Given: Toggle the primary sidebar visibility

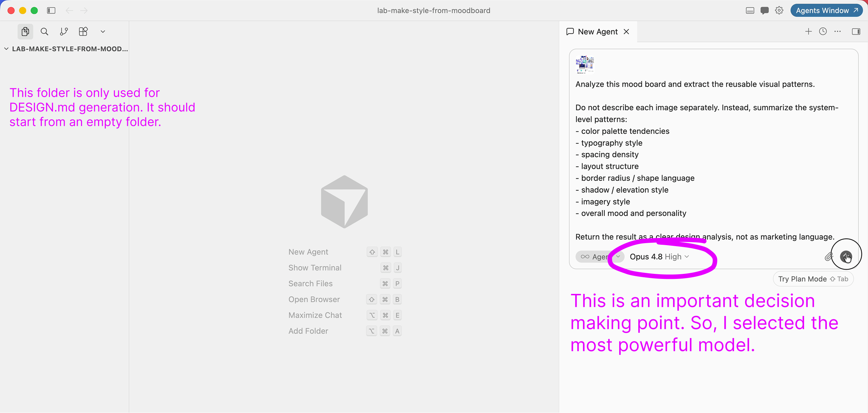Looking at the screenshot, I should coord(51,10).
